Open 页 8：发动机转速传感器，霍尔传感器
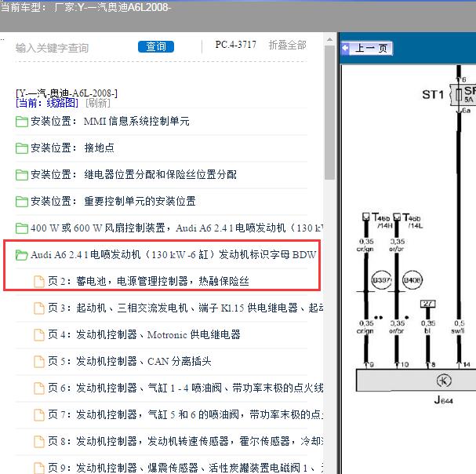 click(186, 442)
